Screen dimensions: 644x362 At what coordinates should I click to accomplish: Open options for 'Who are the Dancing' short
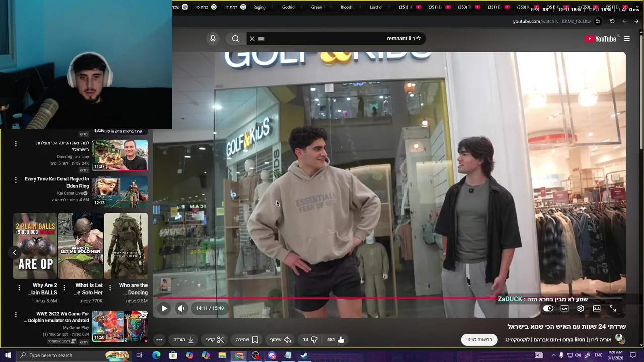(110, 288)
